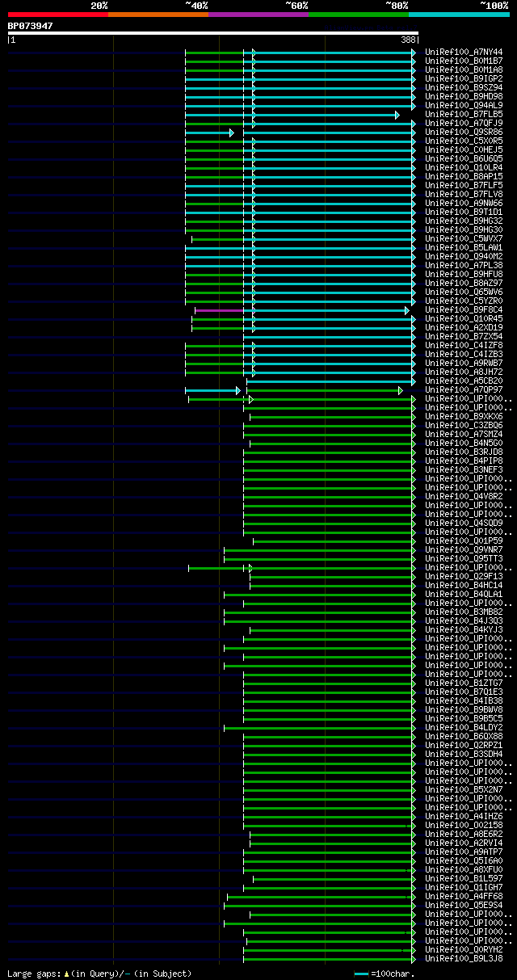Click the BP073947 query name
The image size is (517, 980).
click(x=31, y=26)
